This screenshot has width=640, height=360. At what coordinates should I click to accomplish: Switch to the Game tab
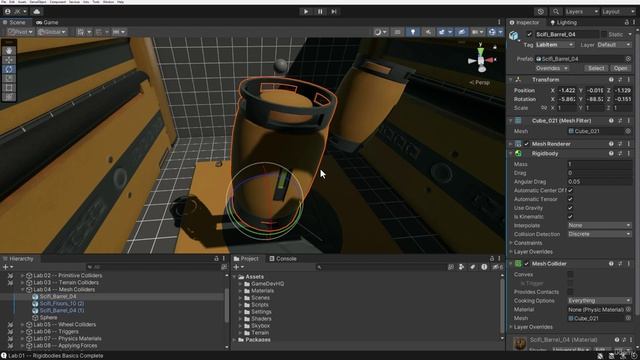pyautogui.click(x=47, y=22)
